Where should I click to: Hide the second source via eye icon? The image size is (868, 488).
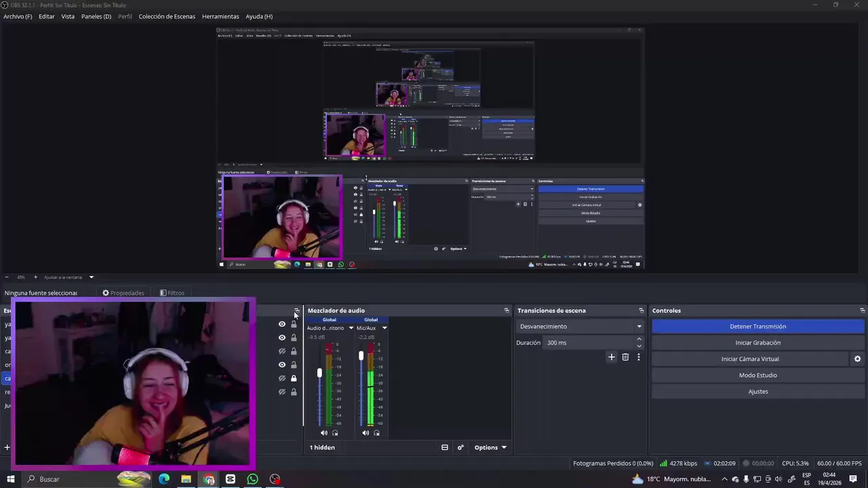point(282,338)
